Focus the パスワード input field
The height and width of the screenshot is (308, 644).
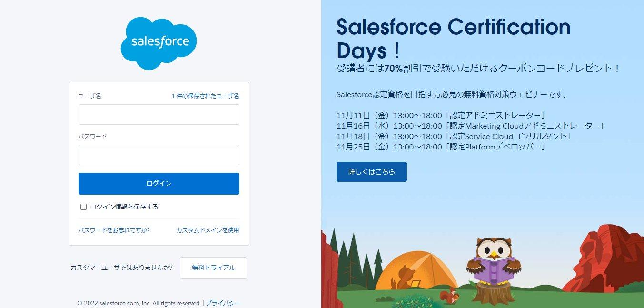tap(159, 155)
